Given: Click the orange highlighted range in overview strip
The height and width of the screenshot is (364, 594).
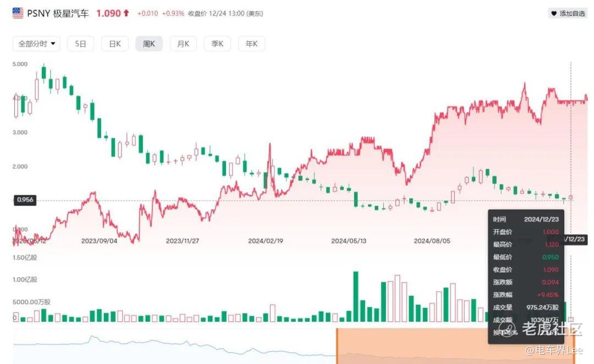Looking at the screenshot, I should point(456,346).
